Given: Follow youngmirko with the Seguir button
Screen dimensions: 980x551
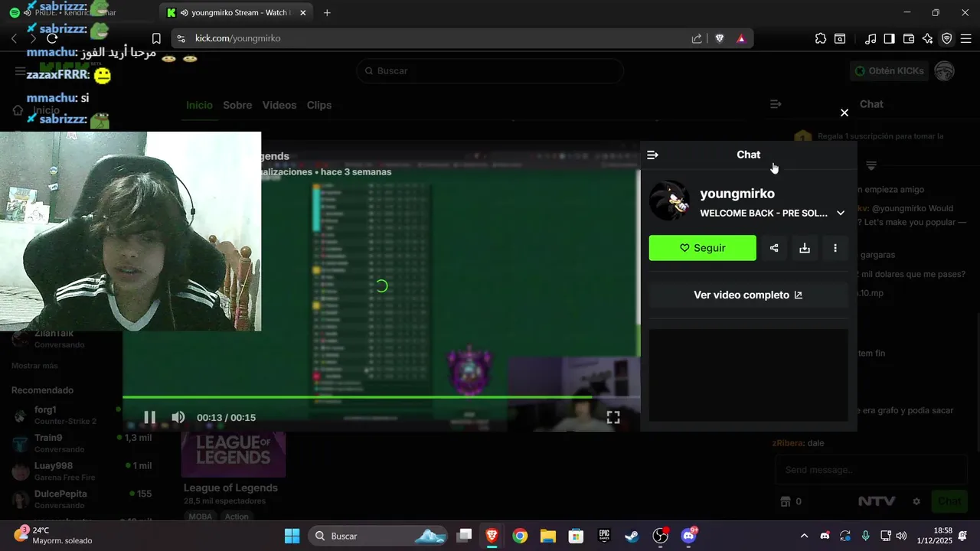Looking at the screenshot, I should 702,248.
